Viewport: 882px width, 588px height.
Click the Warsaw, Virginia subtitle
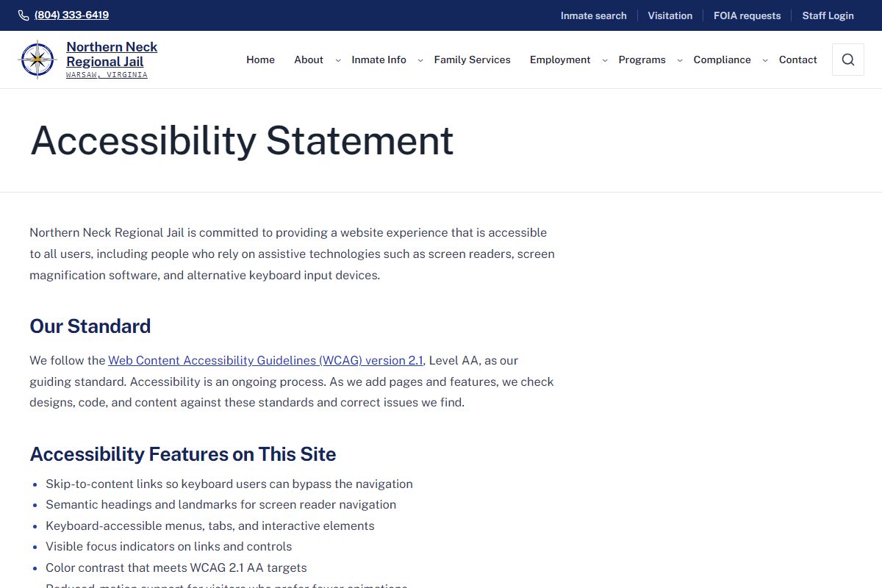tap(107, 75)
